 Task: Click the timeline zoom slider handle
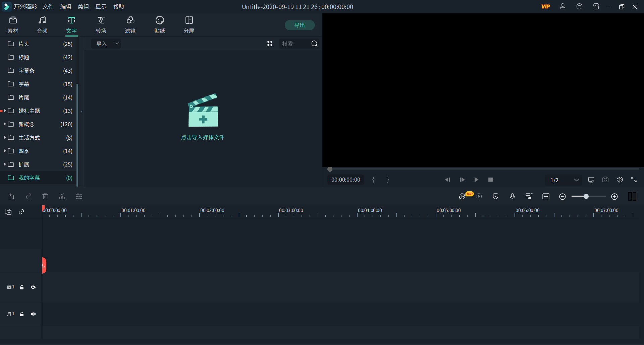pyautogui.click(x=586, y=197)
